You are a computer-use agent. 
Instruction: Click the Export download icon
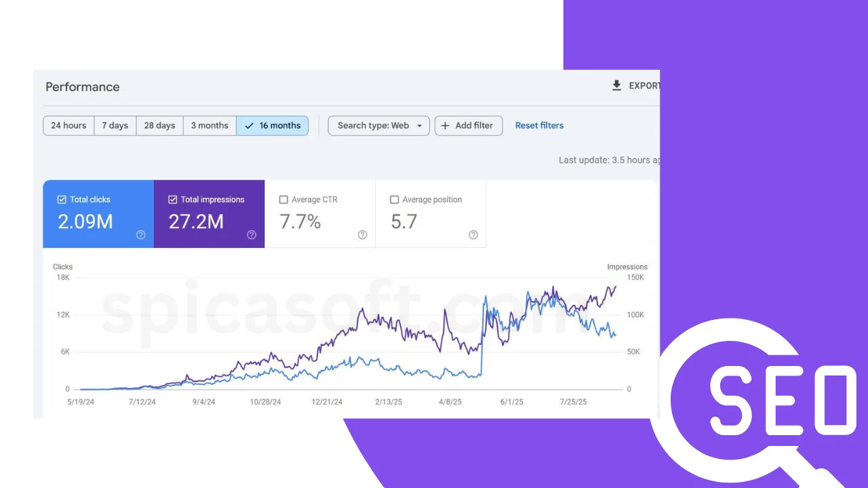pos(616,85)
